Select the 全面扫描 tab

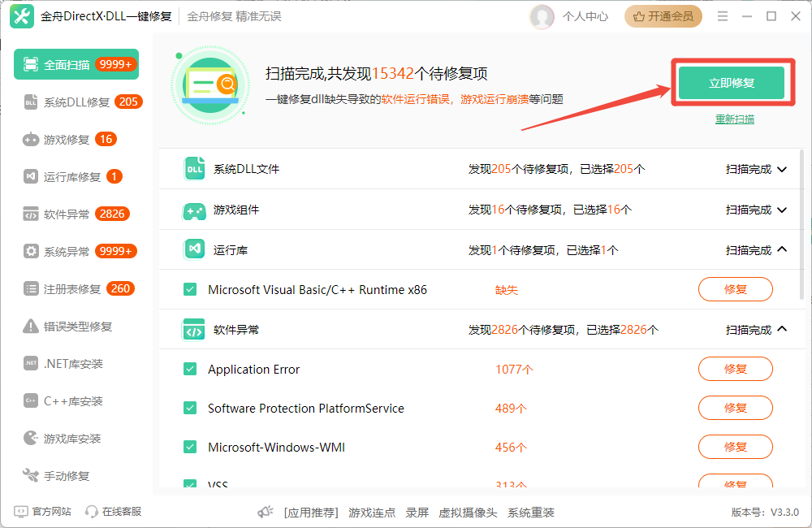coord(76,64)
